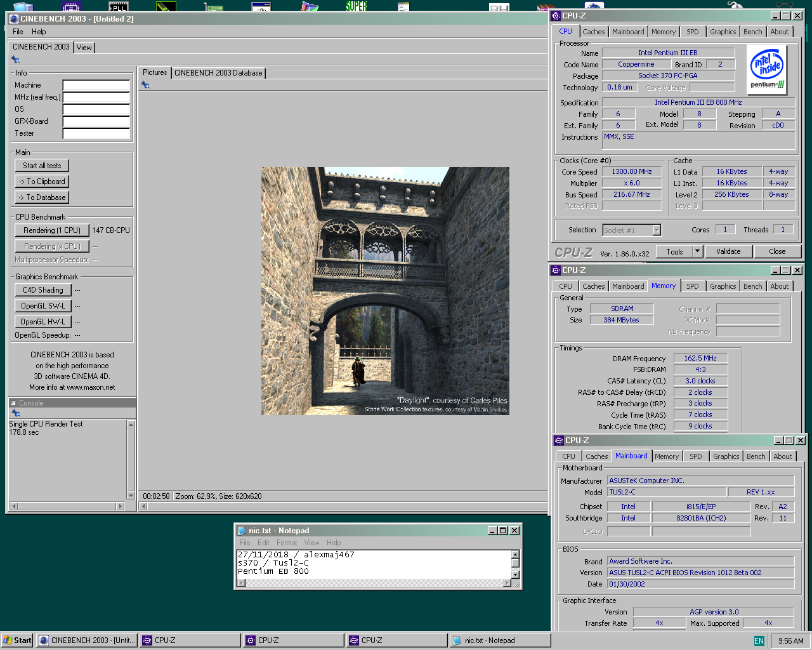The width and height of the screenshot is (812, 650).
Task: Click the EN language indicator in the system tray
Action: (x=759, y=641)
